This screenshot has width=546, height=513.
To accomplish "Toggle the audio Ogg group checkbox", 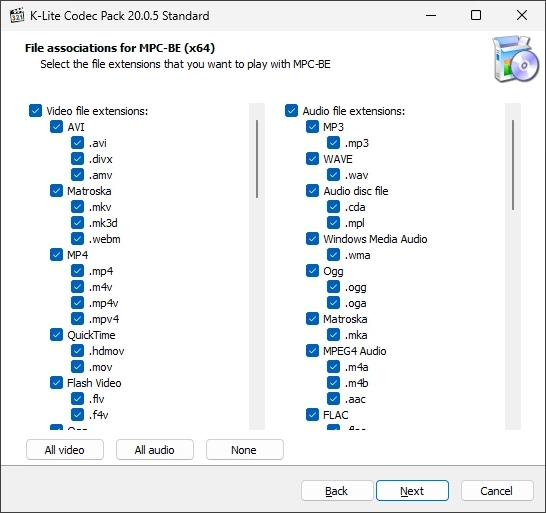I will click(x=312, y=271).
